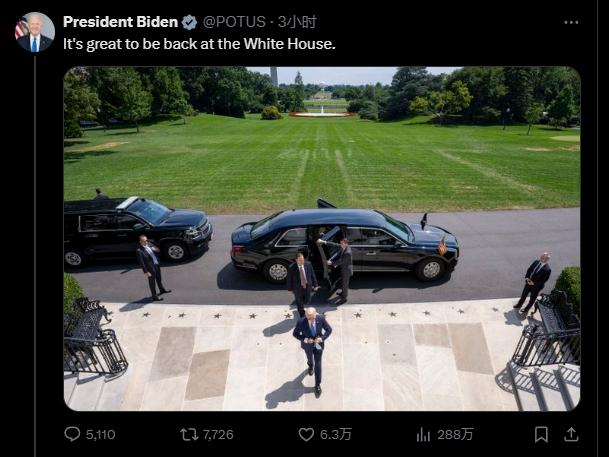Screen dimensions: 609x457
Task: Click the 288万 views count
Action: coord(455,434)
